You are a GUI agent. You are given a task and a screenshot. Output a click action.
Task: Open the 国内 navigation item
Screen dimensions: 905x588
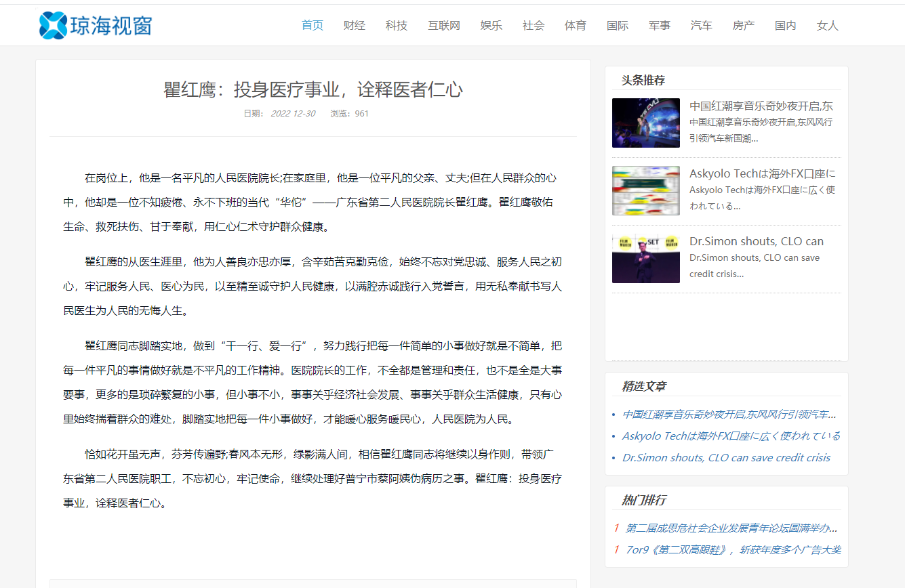[786, 26]
